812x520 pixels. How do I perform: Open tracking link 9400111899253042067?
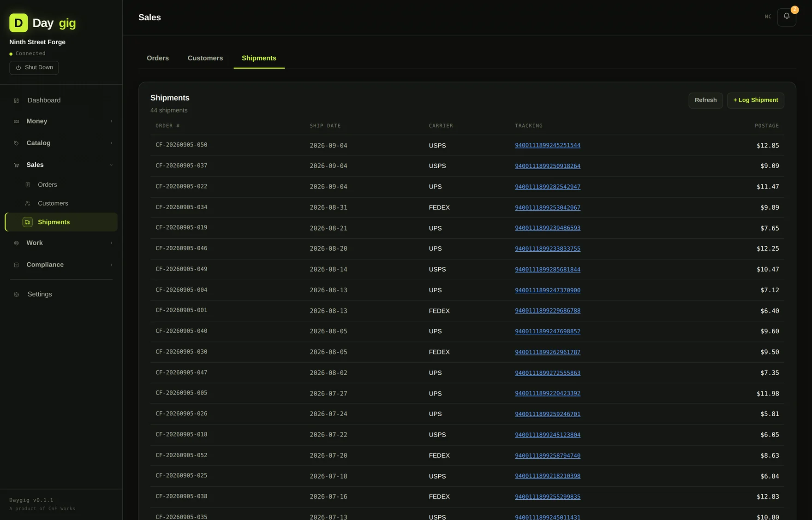pos(548,207)
